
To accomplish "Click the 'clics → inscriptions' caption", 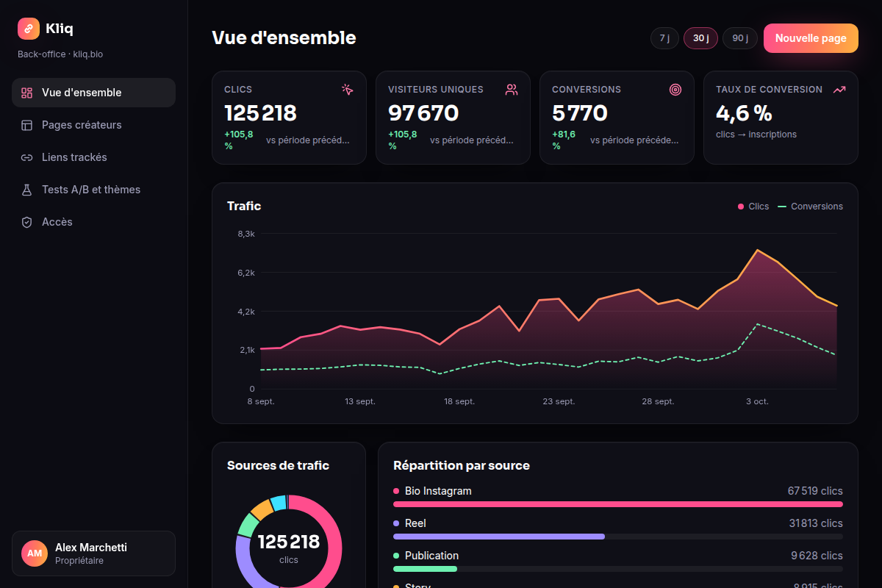I will point(756,135).
